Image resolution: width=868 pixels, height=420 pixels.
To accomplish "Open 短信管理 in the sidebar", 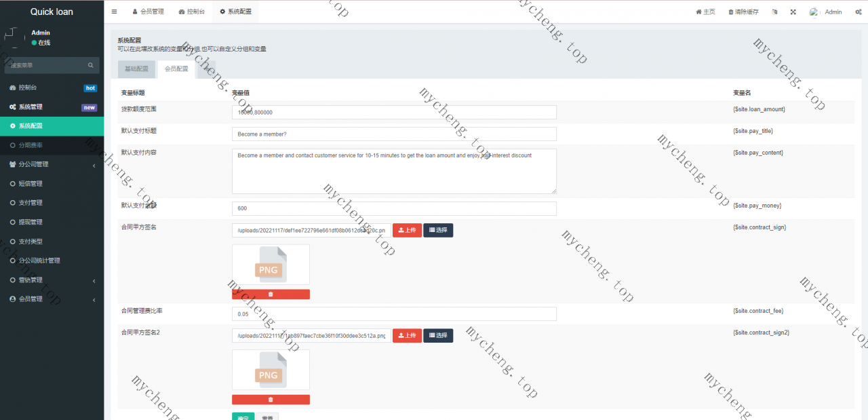I will pos(52,183).
